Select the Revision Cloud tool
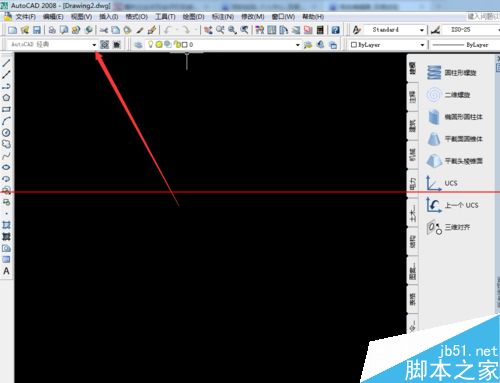Screen dimensions: 500x383 click(6, 144)
